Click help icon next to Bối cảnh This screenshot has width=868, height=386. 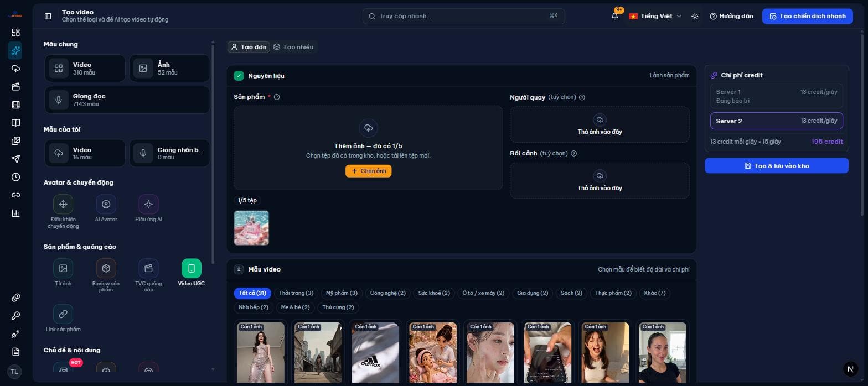573,154
